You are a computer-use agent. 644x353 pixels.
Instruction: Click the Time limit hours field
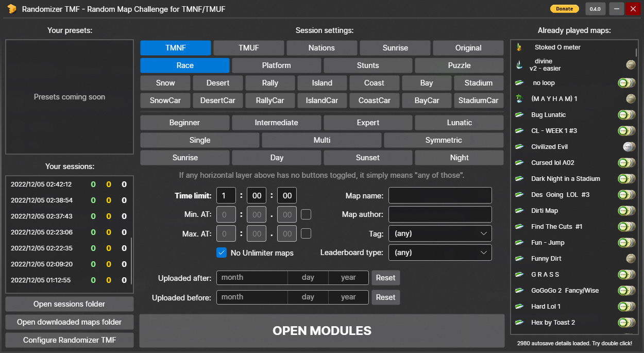click(226, 195)
